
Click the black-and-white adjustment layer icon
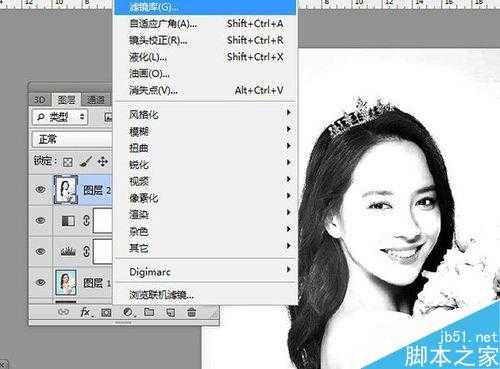[x=68, y=221]
